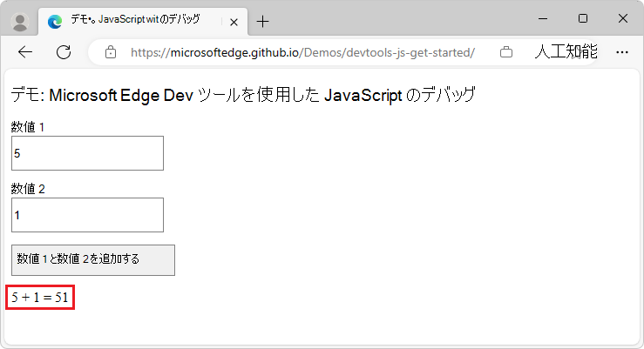Open the browser profile avatar icon

tap(20, 22)
